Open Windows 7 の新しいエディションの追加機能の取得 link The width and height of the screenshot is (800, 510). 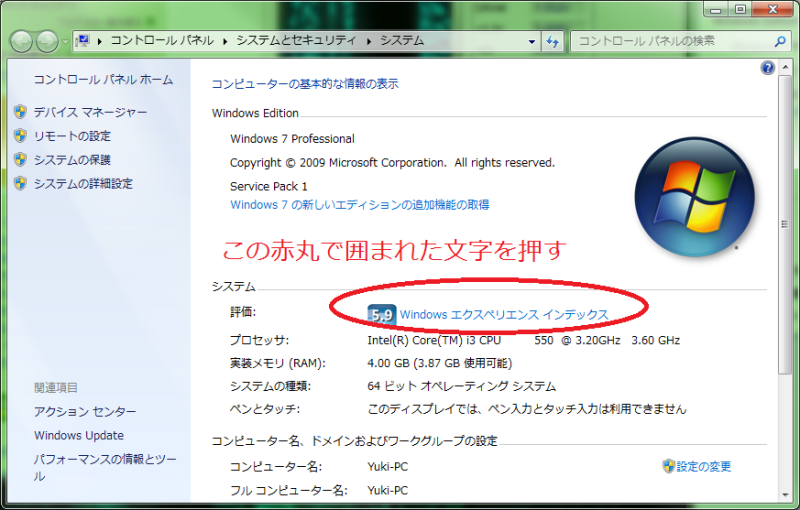(x=359, y=205)
